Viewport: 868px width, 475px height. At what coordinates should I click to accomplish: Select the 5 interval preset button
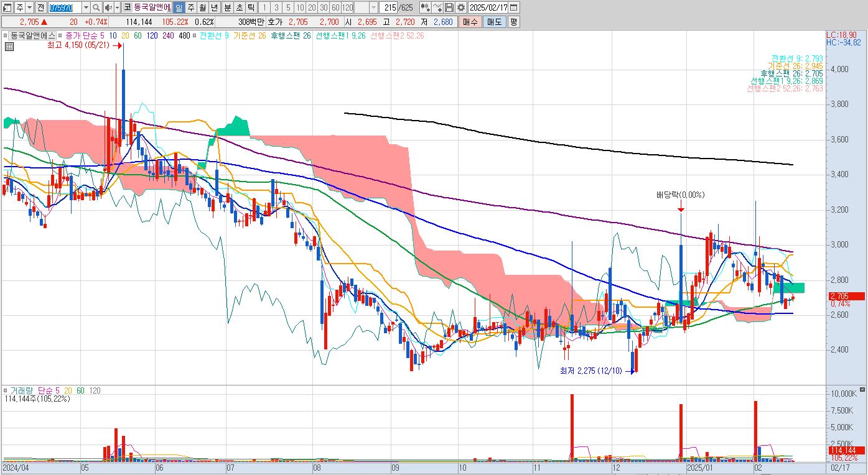tap(288, 7)
